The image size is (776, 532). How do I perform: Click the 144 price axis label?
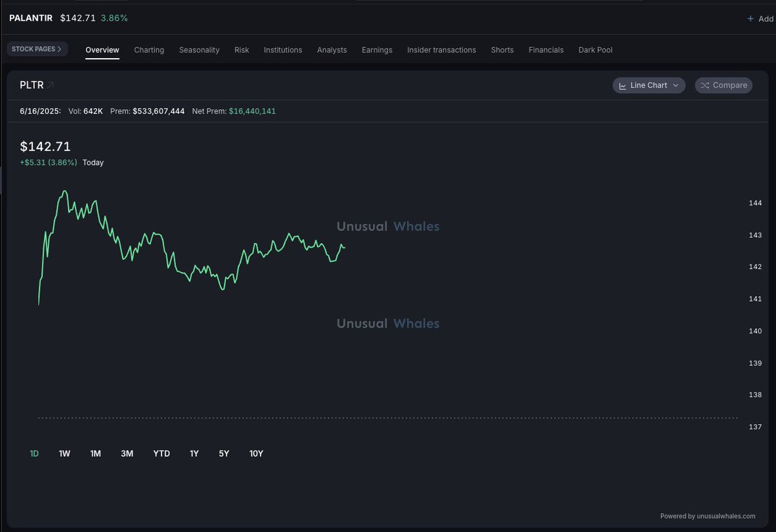point(755,203)
